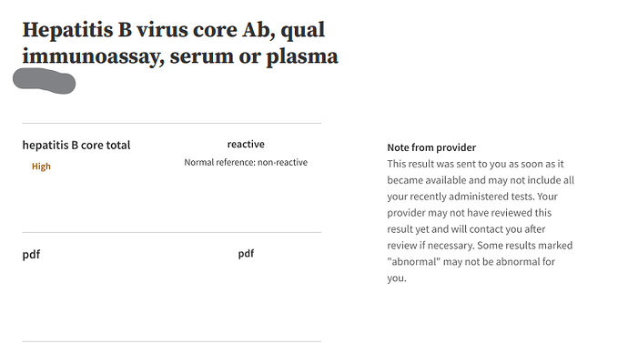Screen dimensions: 628x364
Task: Click the orange "High" flag
Action: [x=41, y=167]
